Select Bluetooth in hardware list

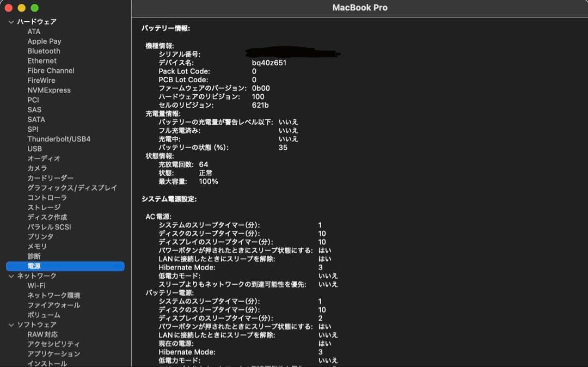(x=44, y=51)
